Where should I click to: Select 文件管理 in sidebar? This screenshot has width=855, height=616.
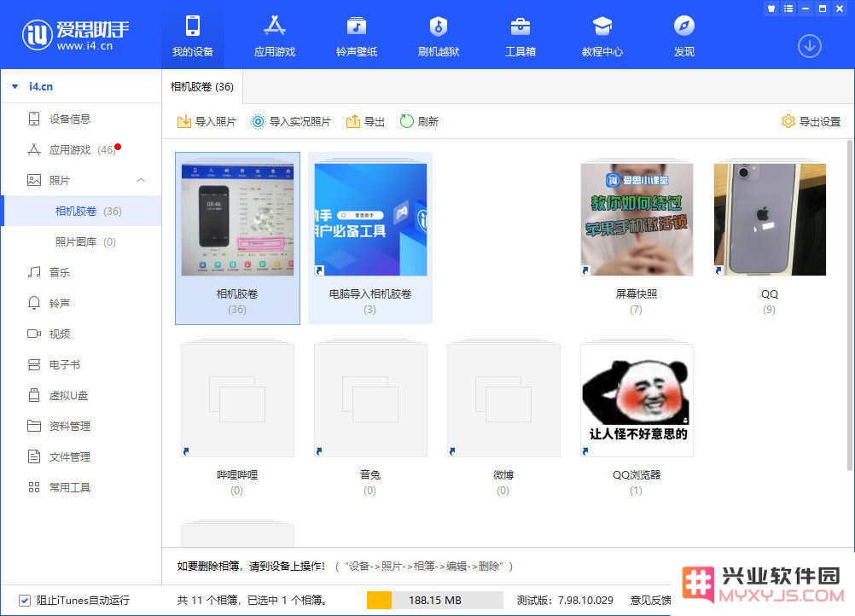click(81, 456)
